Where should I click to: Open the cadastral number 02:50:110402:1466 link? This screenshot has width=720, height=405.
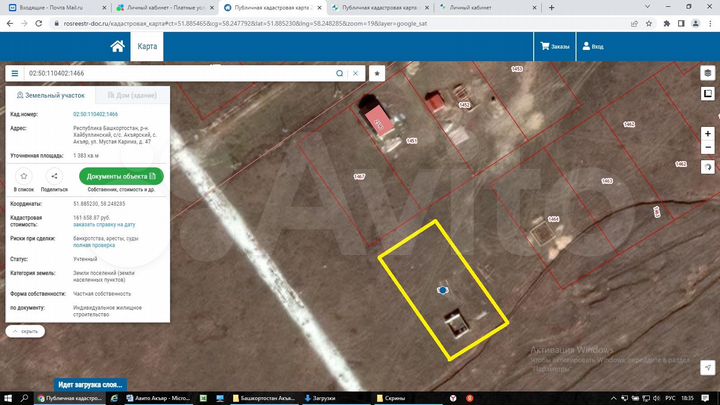[x=95, y=115]
